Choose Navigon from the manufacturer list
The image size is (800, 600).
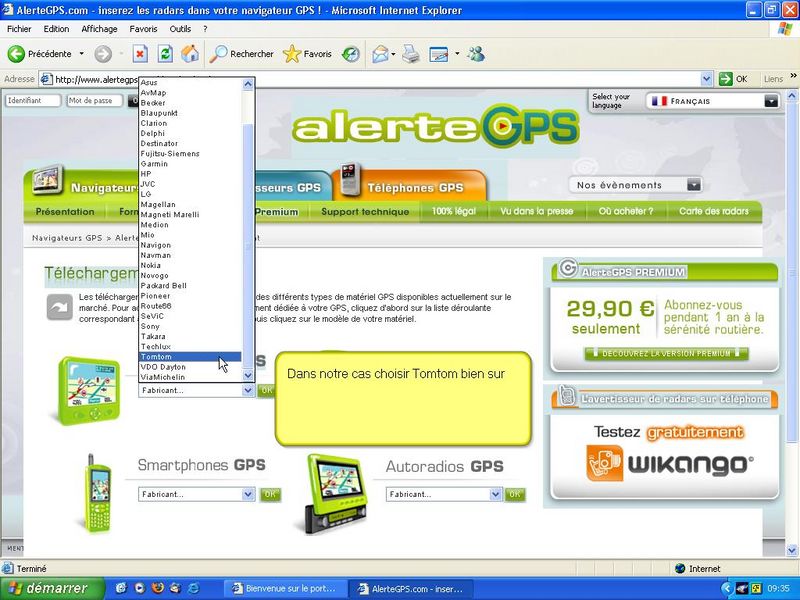pyautogui.click(x=190, y=245)
